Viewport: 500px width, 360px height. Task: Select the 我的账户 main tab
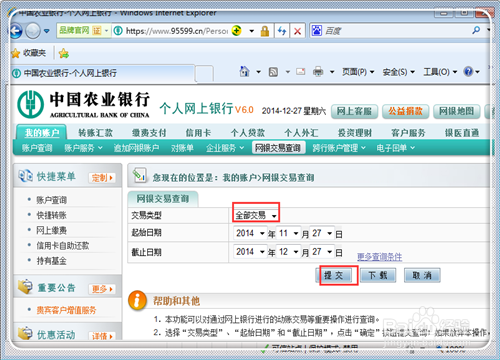tap(42, 133)
